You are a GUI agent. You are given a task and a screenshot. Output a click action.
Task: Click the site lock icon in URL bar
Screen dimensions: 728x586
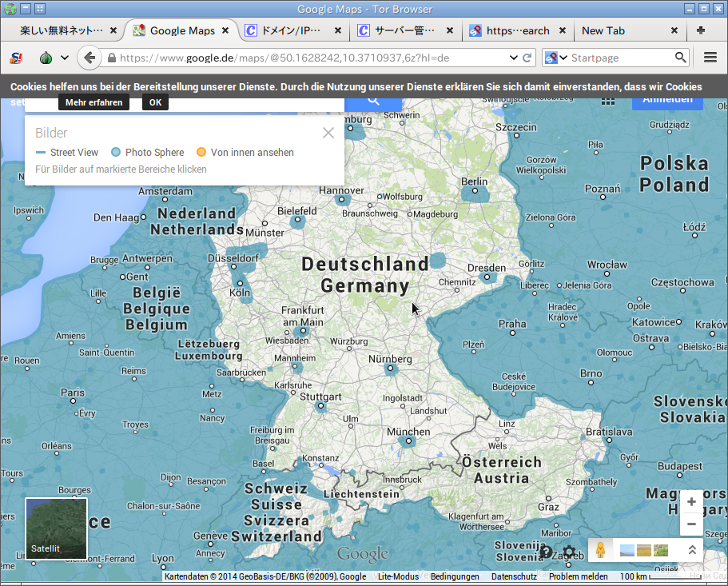(x=111, y=58)
